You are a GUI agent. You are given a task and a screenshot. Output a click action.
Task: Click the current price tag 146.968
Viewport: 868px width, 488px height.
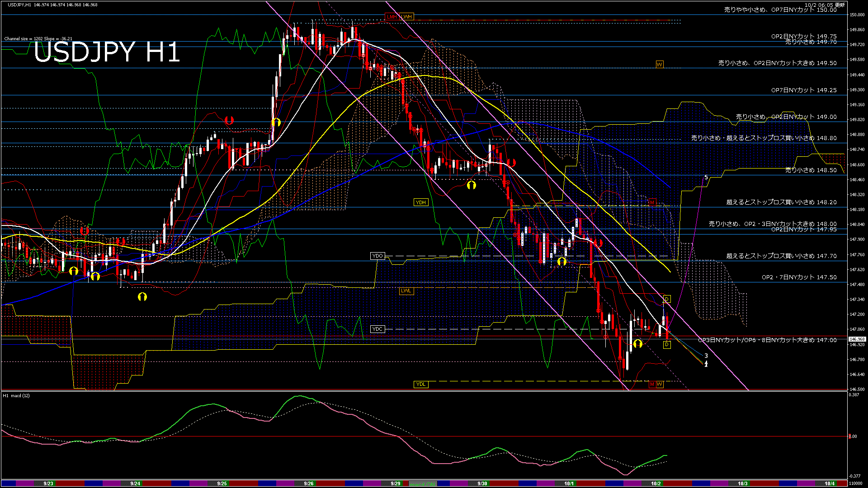coord(857,339)
